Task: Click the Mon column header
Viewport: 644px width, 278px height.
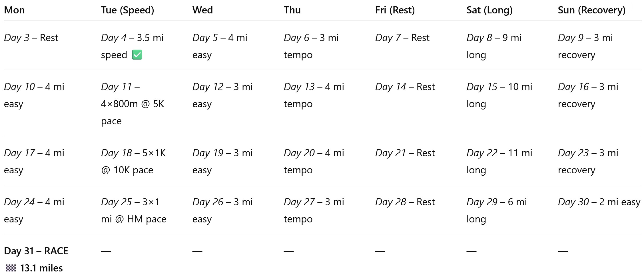Action: tap(14, 10)
